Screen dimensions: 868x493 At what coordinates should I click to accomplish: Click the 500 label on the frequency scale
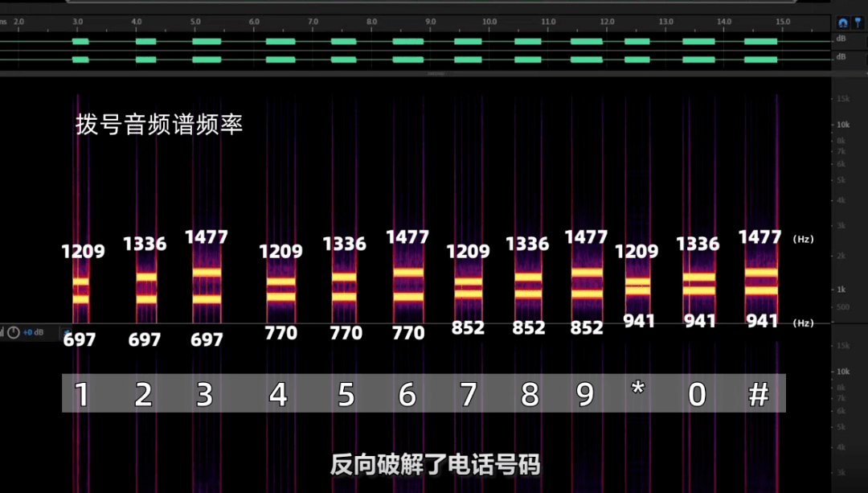[x=842, y=307]
